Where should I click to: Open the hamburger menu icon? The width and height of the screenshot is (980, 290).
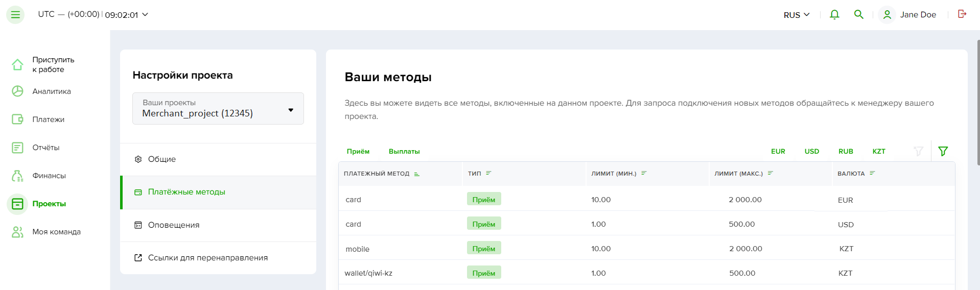click(x=15, y=15)
